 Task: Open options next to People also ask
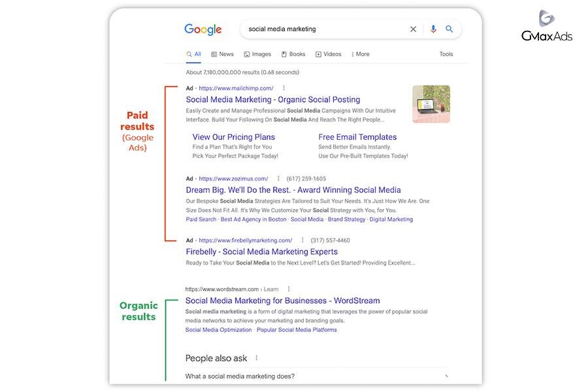click(x=257, y=358)
